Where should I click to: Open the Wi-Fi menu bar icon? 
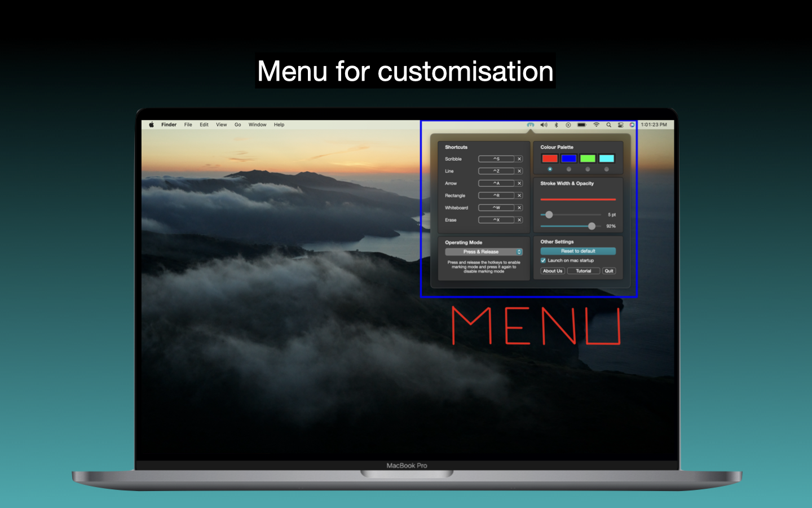(x=596, y=125)
